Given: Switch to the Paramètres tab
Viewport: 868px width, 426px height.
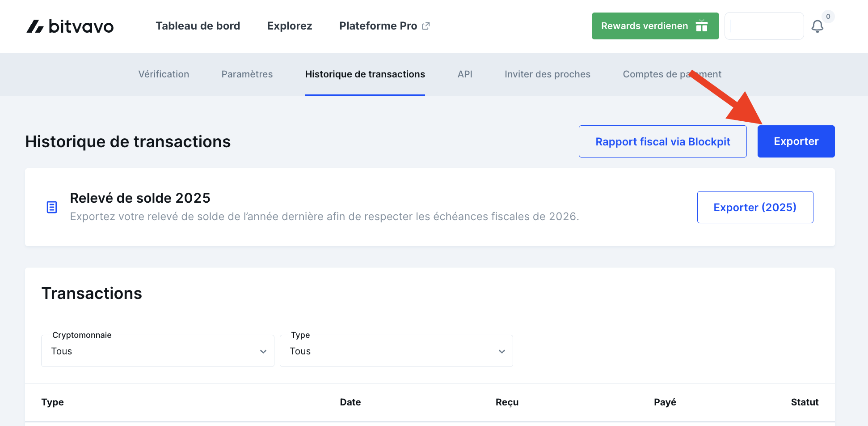Looking at the screenshot, I should 247,74.
